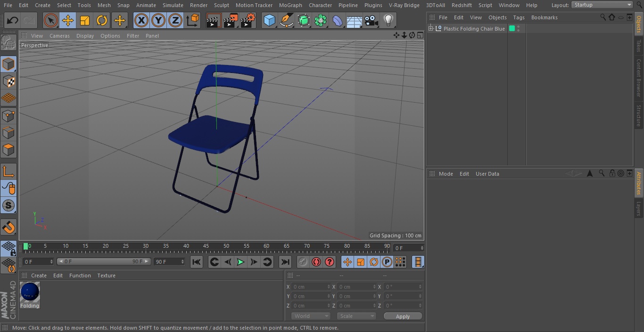
Task: Enable Axis mode icon
Action: 8,171
